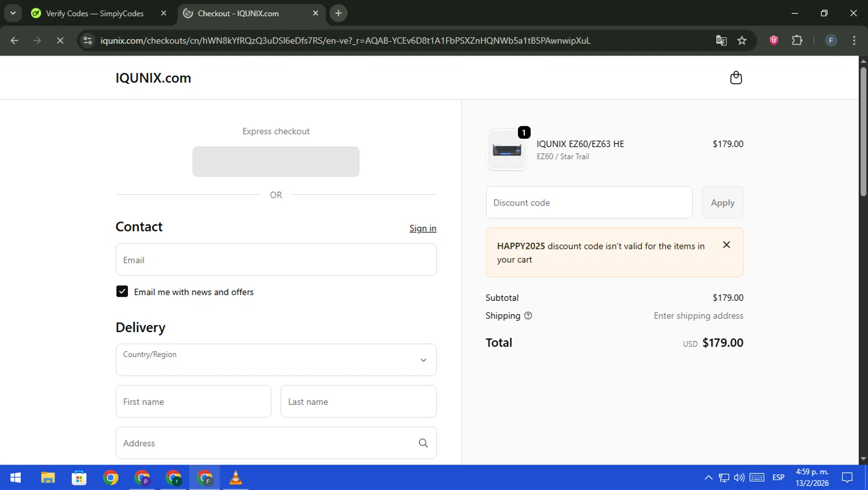Viewport: 868px width, 490px height.
Task: Expand the Country/Region dropdown
Action: coord(276,360)
